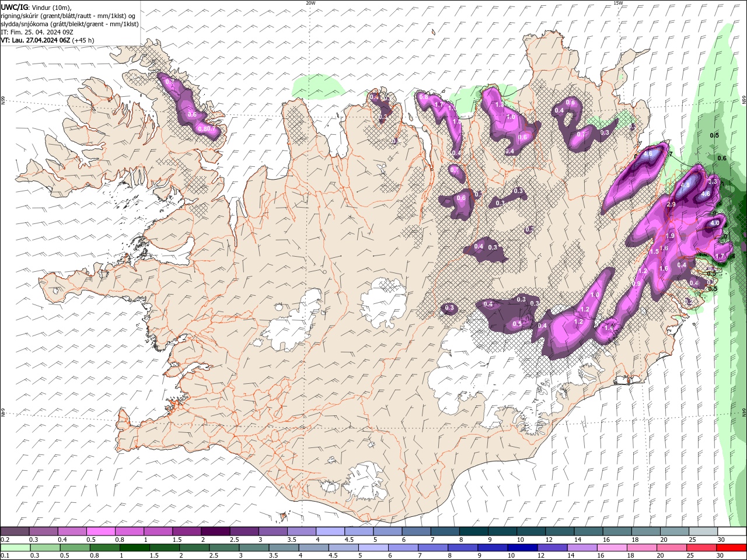Click the '4.8' precipitation value on the map

point(686,185)
